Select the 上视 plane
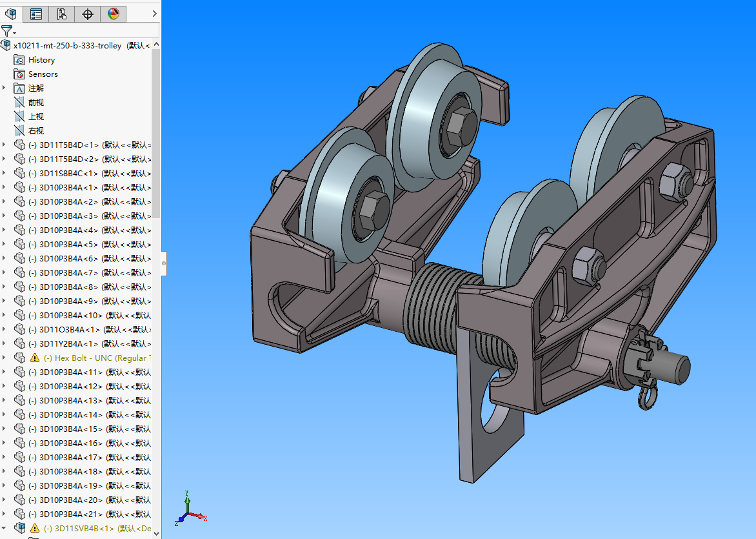756x539 pixels. click(35, 116)
